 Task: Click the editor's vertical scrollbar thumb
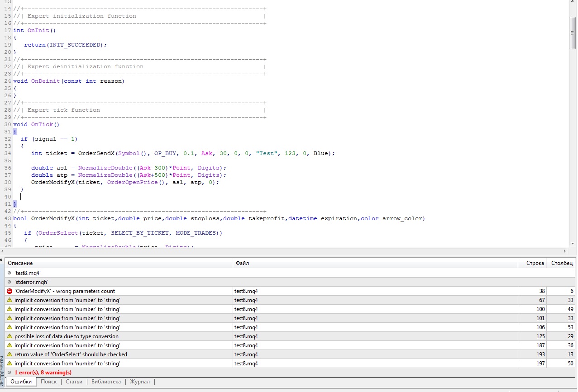point(573,33)
